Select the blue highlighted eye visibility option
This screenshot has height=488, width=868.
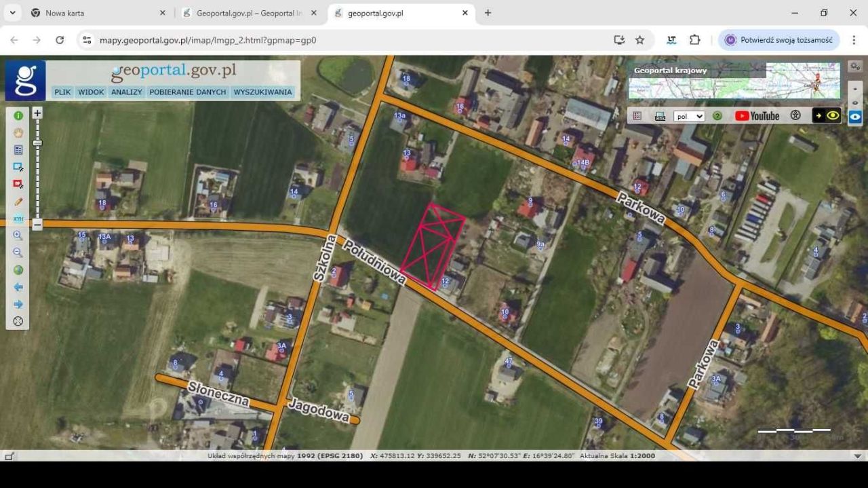pos(855,117)
